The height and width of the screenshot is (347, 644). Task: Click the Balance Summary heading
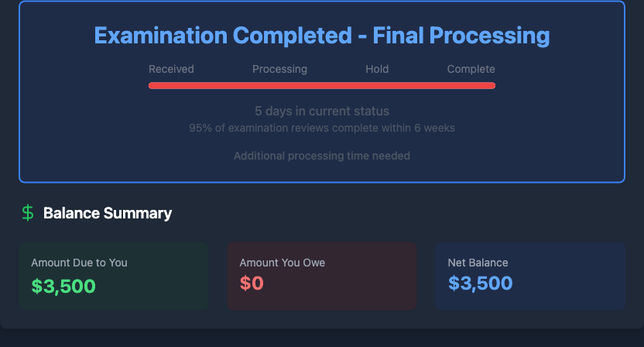tap(108, 213)
